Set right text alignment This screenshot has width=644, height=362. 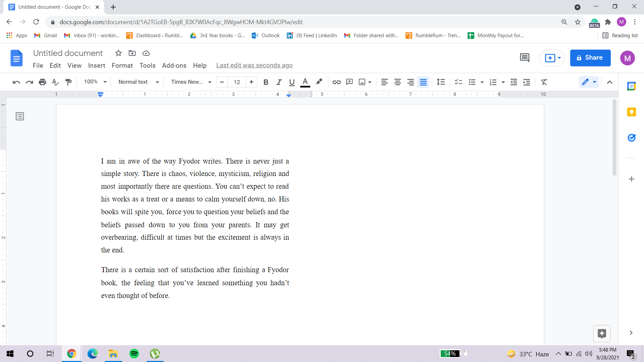(411, 82)
